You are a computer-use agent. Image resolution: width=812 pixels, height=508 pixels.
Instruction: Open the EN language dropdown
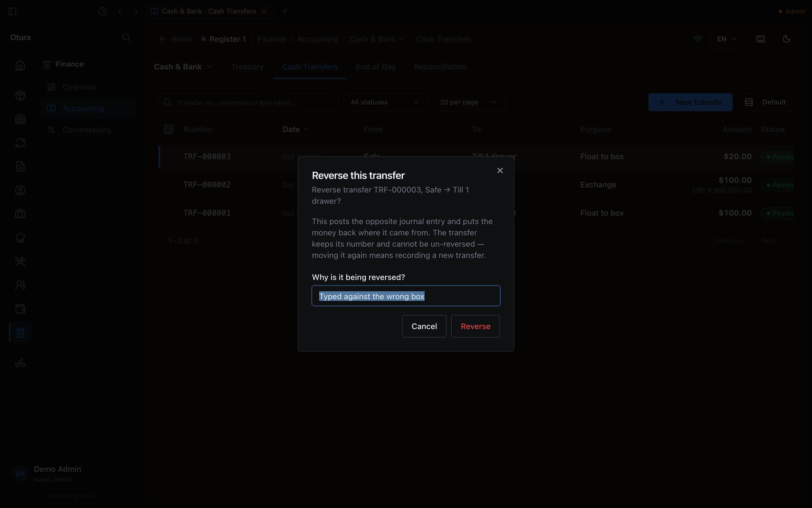[x=727, y=39]
